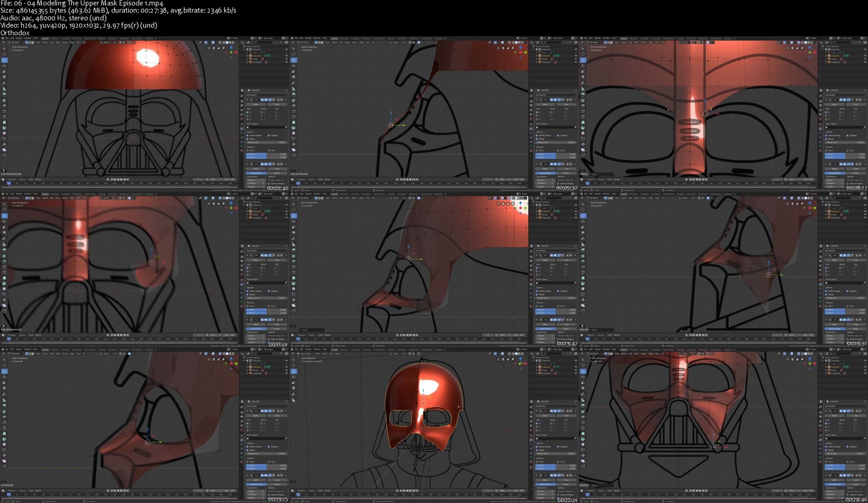Select the Transform tool in the 00:02:46 frame
This screenshot has height=503, width=868.
coord(5,77)
